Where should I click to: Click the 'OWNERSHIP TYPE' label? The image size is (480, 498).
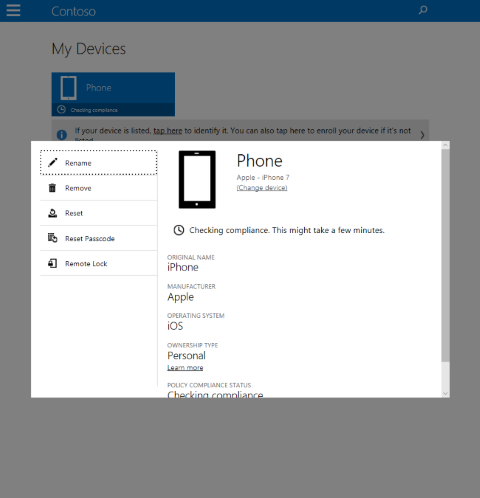coord(192,345)
